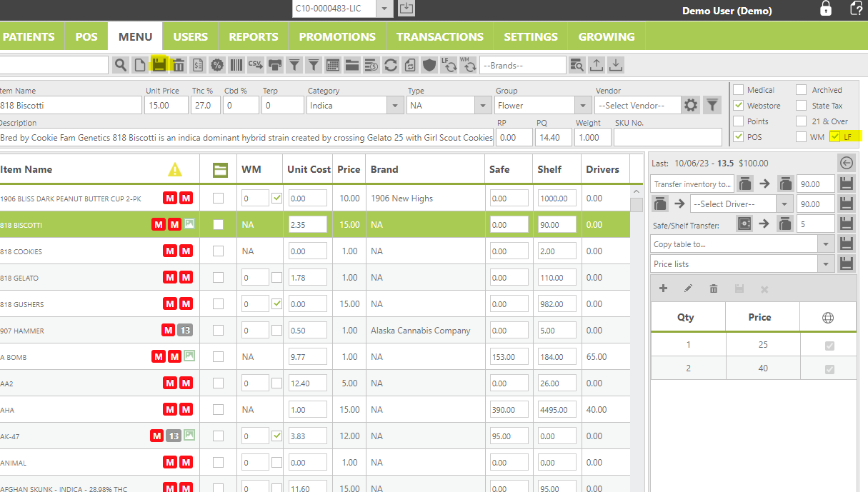This screenshot has width=868, height=492.
Task: Sync with the WM refresh icon
Action: (468, 65)
